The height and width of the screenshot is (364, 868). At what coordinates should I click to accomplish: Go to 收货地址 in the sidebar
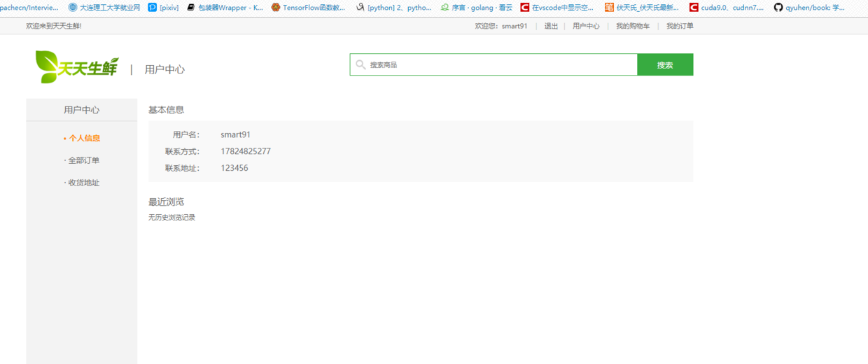click(84, 183)
